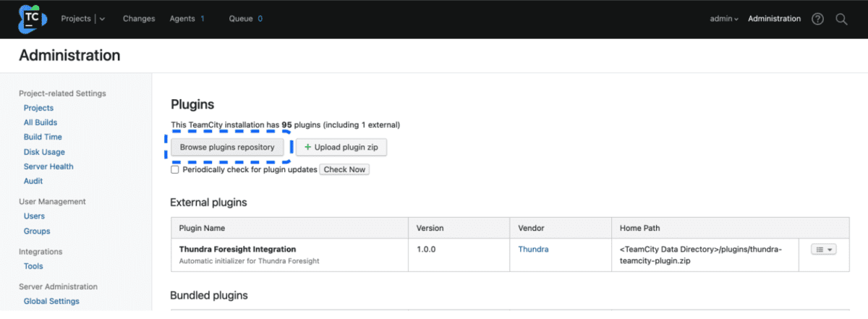
Task: Open Groups under User Management
Action: click(x=37, y=231)
